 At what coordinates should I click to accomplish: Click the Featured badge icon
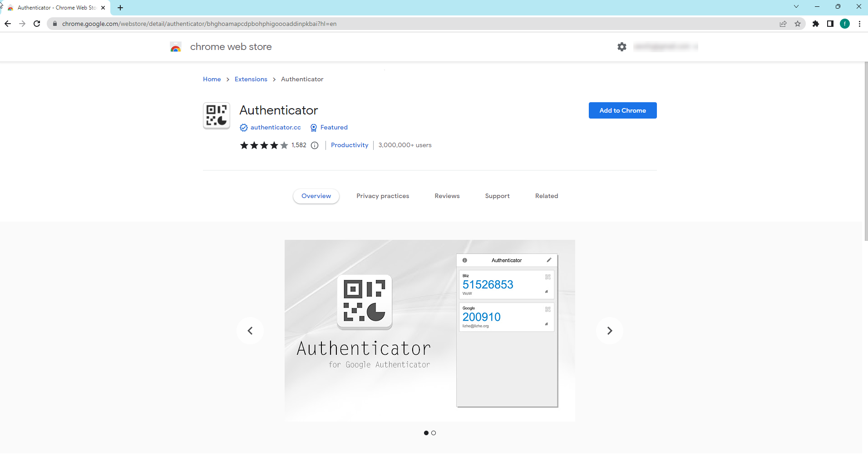point(314,128)
